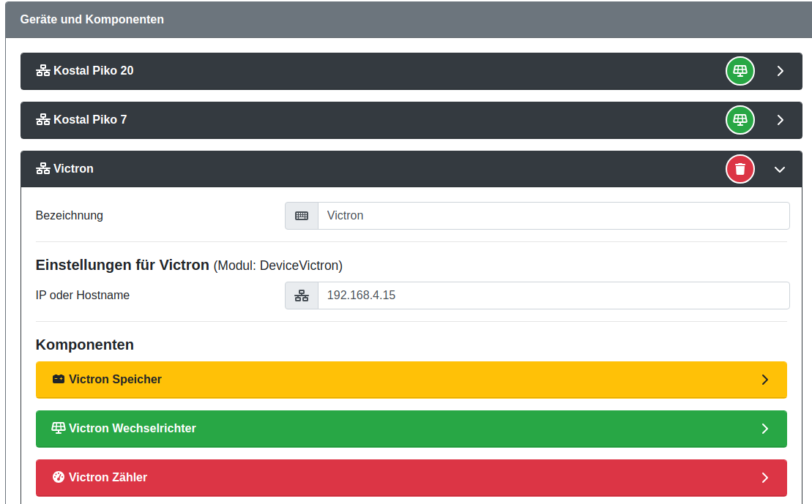Click the '(Modul: DeviceVictron)' text

[x=278, y=266]
